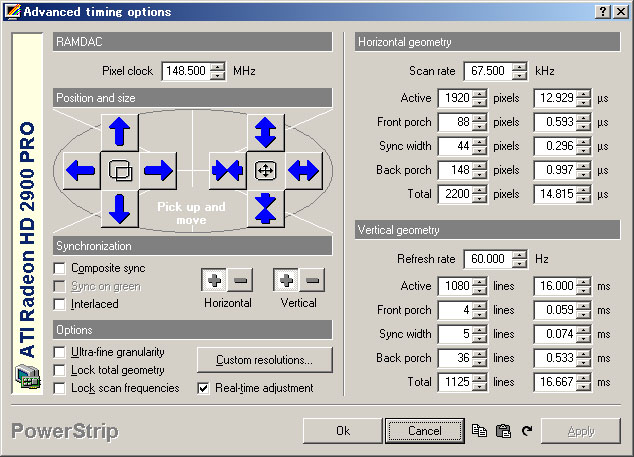
Task: Click the help question mark button
Action: pyautogui.click(x=602, y=12)
